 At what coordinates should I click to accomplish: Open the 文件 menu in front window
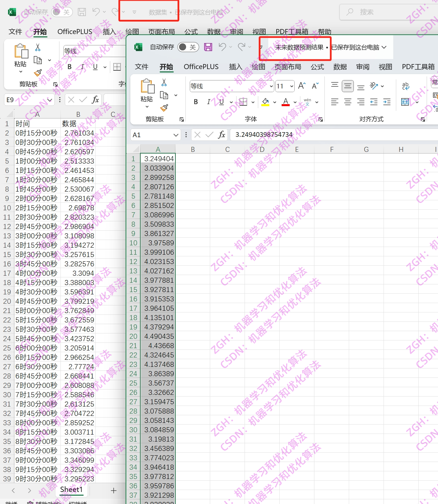pos(142,67)
